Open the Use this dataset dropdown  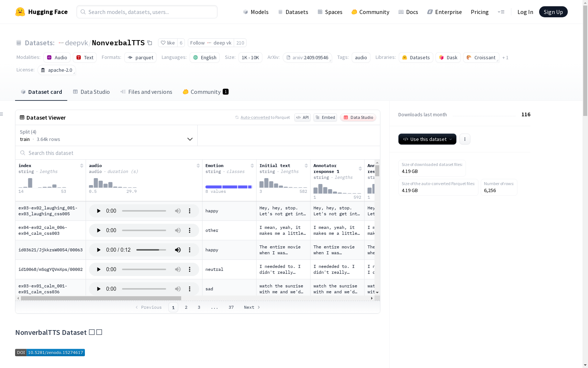click(427, 139)
